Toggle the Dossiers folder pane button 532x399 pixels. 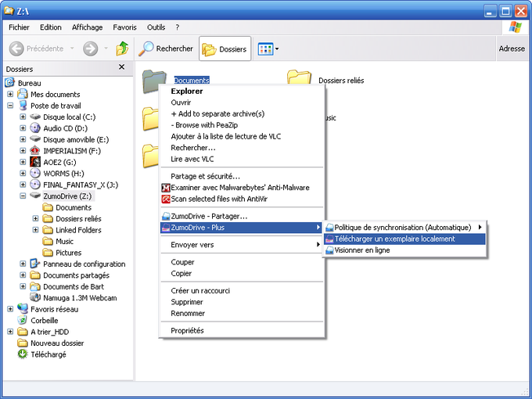pos(225,49)
